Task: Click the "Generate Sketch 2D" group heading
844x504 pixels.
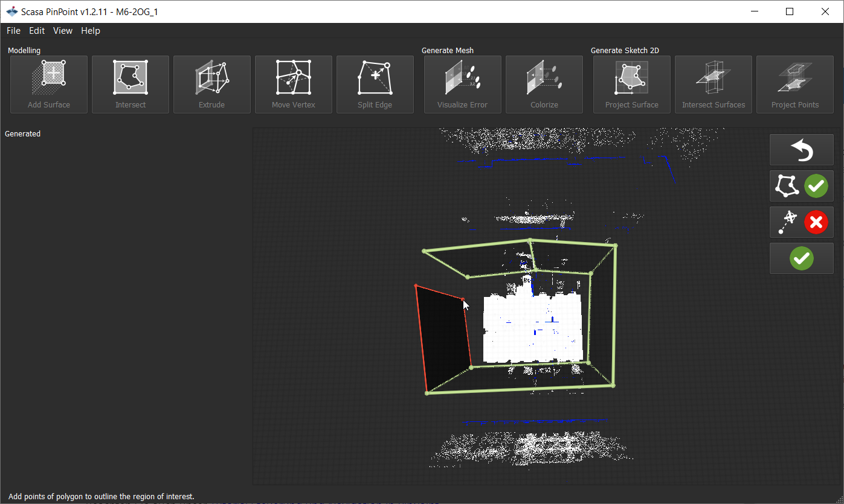Action: 624,51
